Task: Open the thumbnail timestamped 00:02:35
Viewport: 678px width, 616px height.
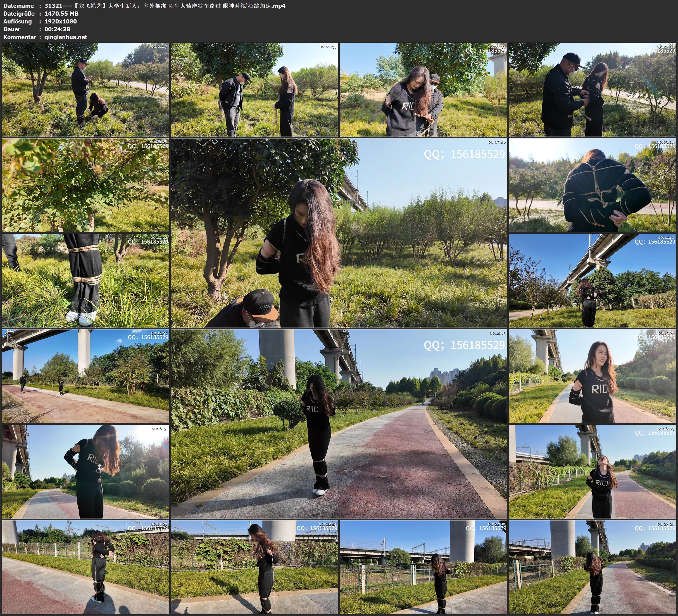Action: coord(254,89)
